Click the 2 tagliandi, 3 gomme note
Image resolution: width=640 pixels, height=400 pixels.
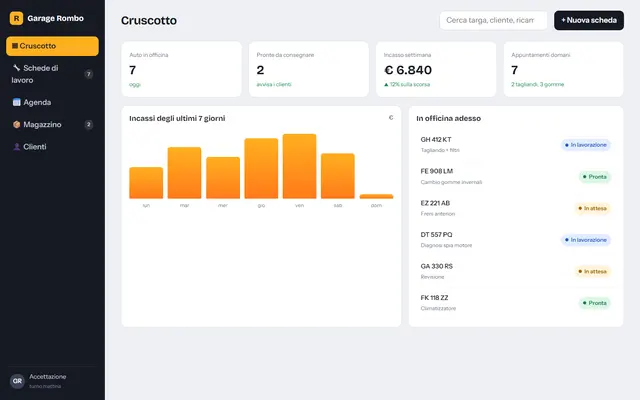pyautogui.click(x=537, y=84)
